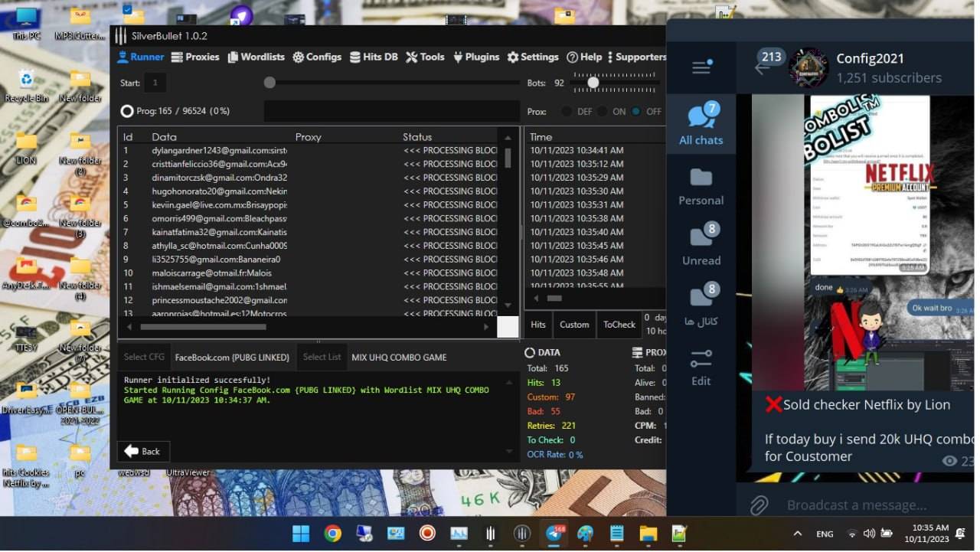Open the Wordlists tab in SilverBullet
The width and height of the screenshot is (980, 552).
click(x=256, y=57)
